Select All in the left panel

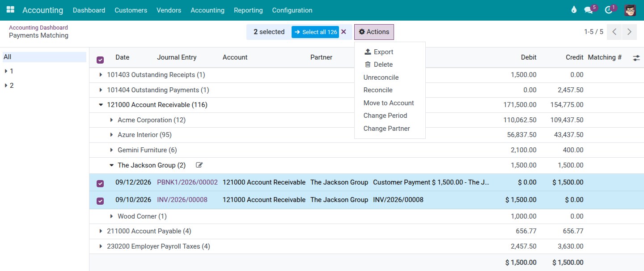[44, 57]
